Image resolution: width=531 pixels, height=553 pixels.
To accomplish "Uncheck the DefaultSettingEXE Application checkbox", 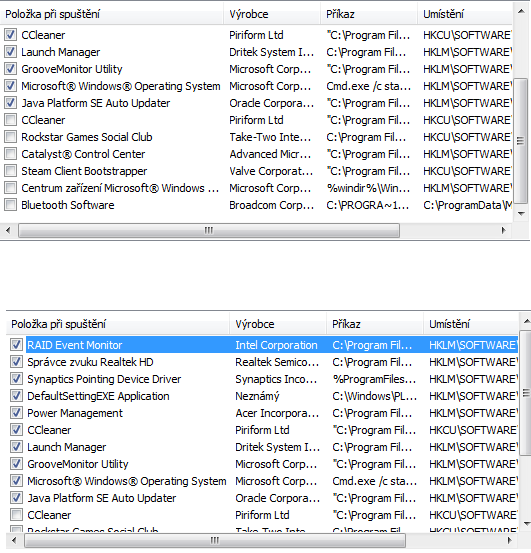I will pos(16,396).
